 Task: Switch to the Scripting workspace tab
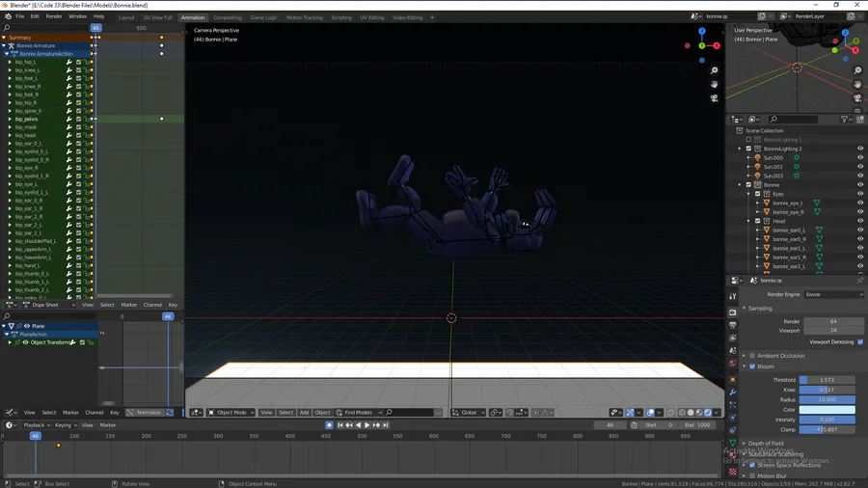(x=341, y=17)
